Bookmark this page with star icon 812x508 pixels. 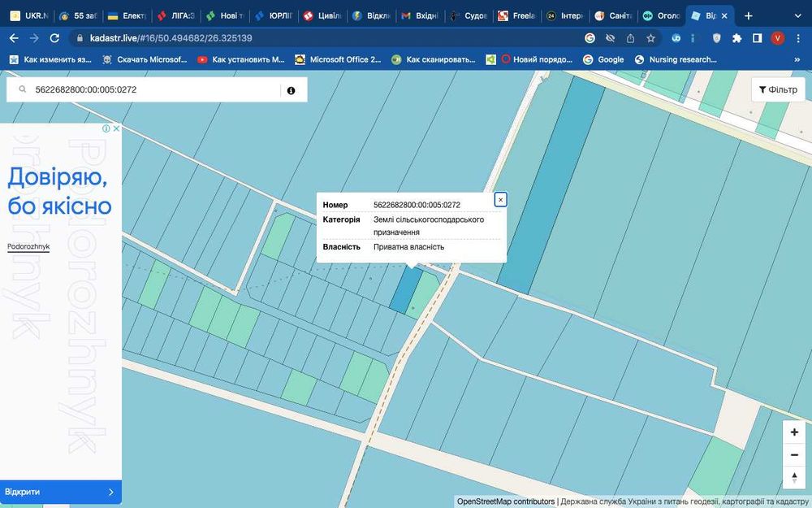pyautogui.click(x=650, y=38)
